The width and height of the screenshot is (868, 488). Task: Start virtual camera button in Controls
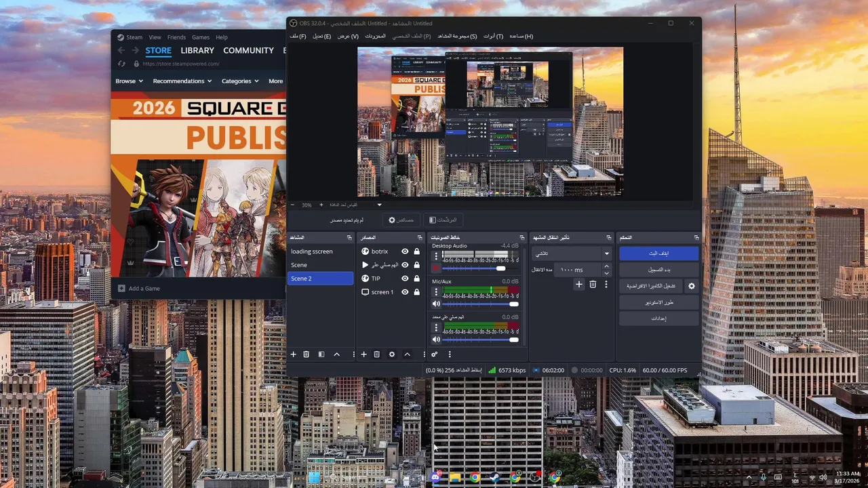651,286
